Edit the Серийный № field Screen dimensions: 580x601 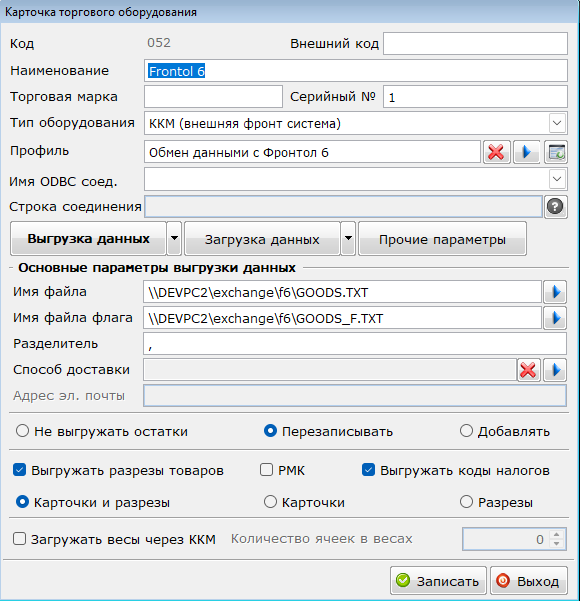coord(475,97)
